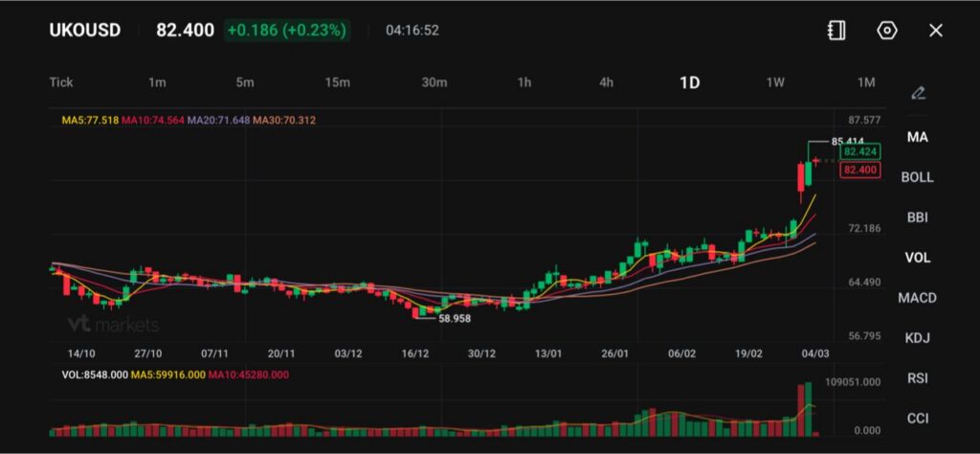
Task: Show the KDJ indicator
Action: 917,338
